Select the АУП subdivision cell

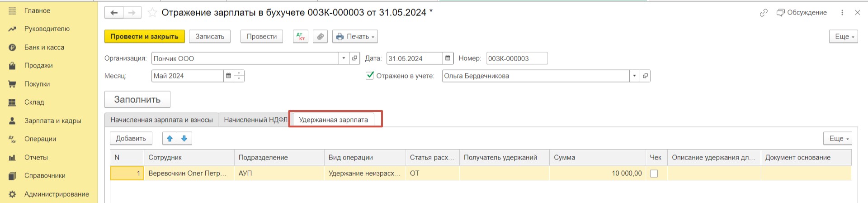279,173
